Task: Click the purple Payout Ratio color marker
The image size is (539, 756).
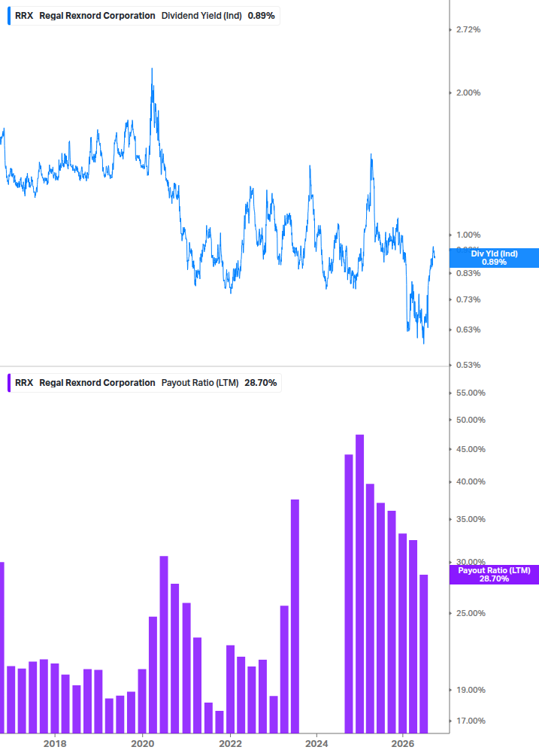Action: tap(9, 383)
